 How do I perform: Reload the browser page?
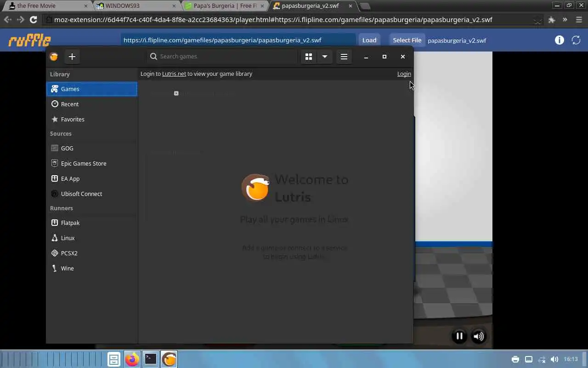(34, 20)
